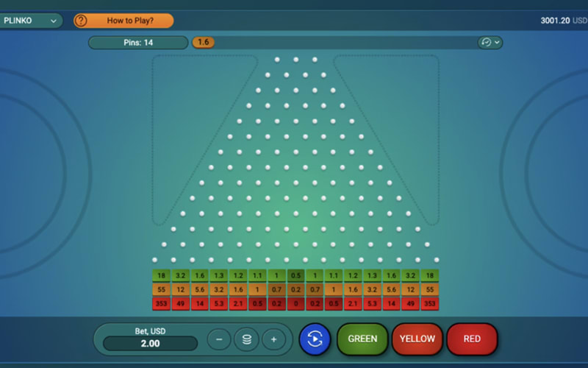Drop a ball with RED button
Viewport: 588px width, 368px height.
pos(472,339)
